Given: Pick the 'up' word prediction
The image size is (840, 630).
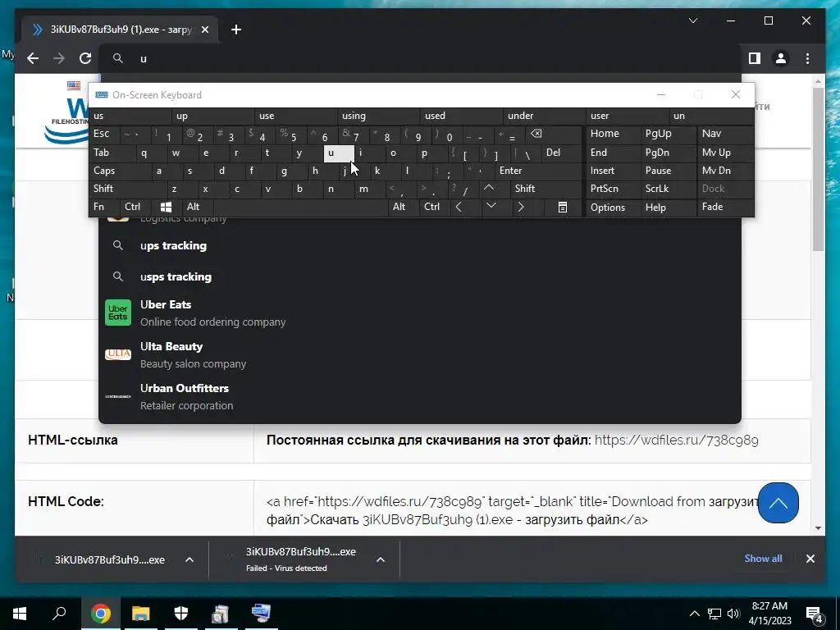Looking at the screenshot, I should coord(214,116).
